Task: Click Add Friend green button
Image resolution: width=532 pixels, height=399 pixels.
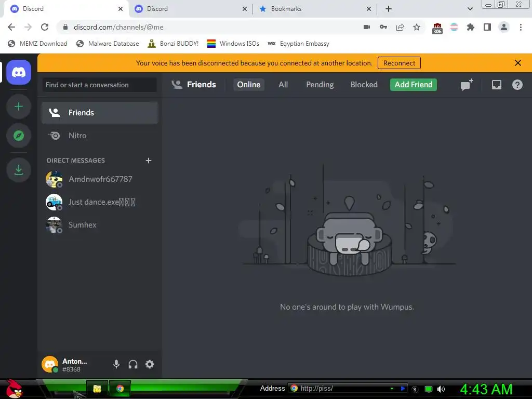Action: point(413,85)
